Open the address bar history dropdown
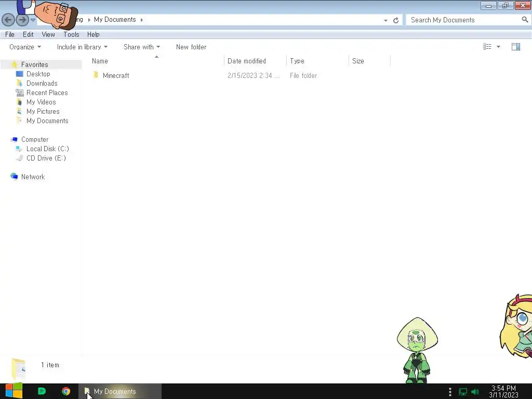Screen dimensions: 532x399 [x=385, y=20]
